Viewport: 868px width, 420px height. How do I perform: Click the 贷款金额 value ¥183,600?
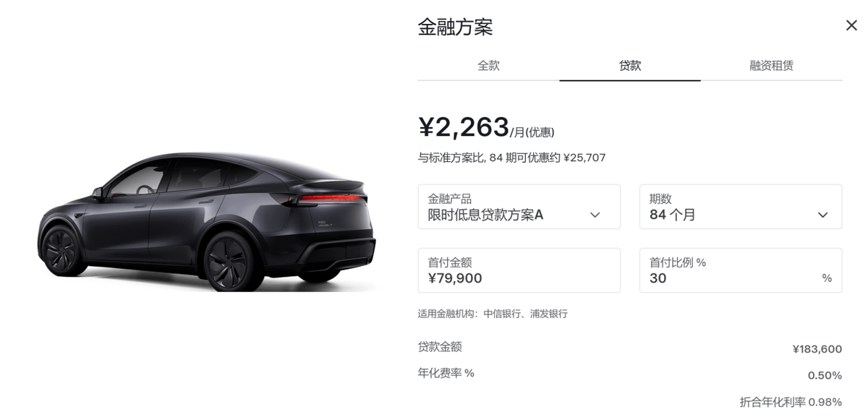(817, 349)
